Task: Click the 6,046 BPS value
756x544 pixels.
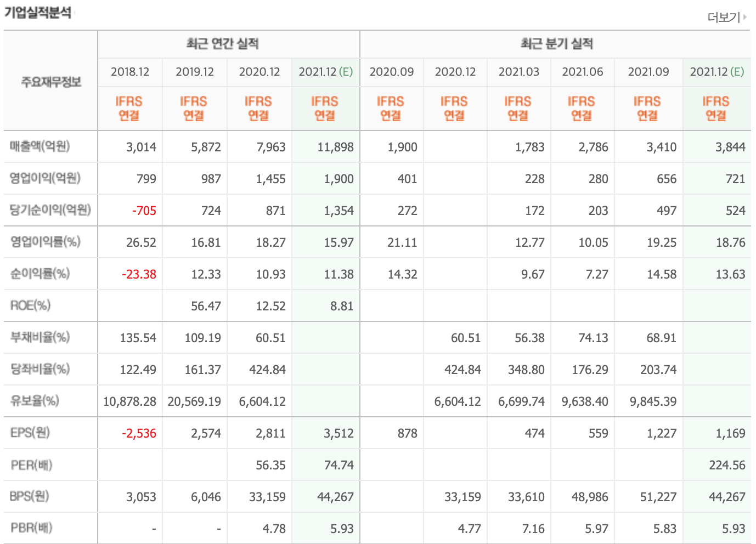Action: [x=206, y=497]
